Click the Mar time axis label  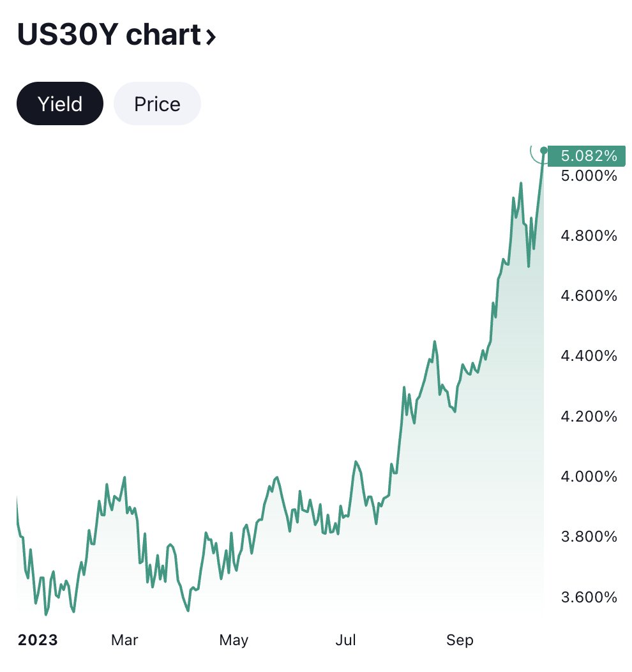pyautogui.click(x=124, y=639)
